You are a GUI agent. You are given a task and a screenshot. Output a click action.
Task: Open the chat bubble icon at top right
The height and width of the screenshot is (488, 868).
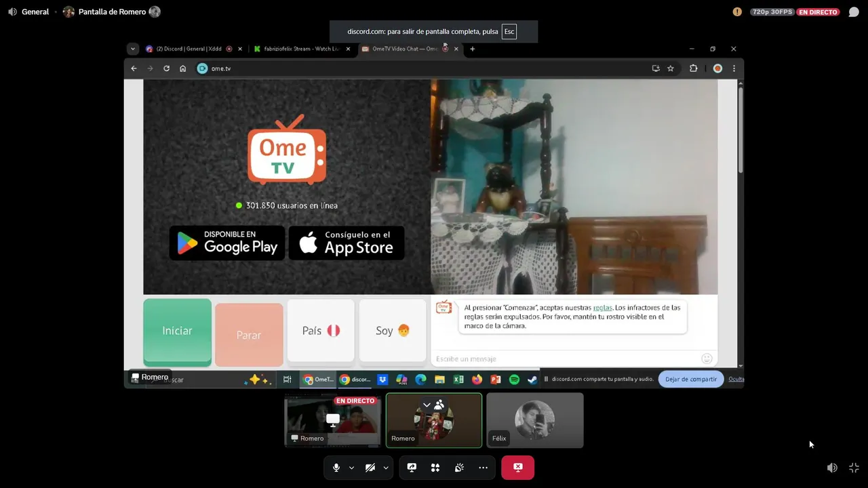point(854,12)
